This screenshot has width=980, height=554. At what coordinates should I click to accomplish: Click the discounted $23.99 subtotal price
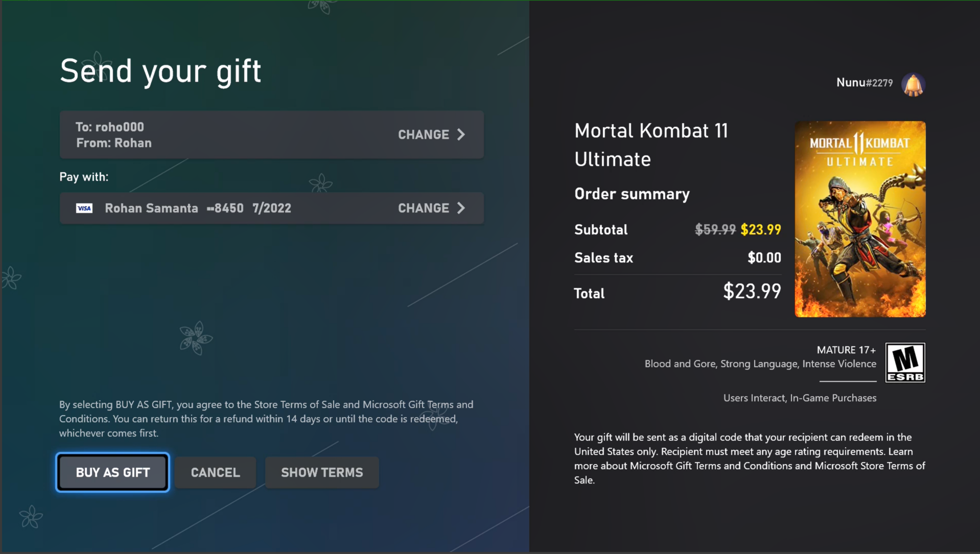(x=761, y=230)
